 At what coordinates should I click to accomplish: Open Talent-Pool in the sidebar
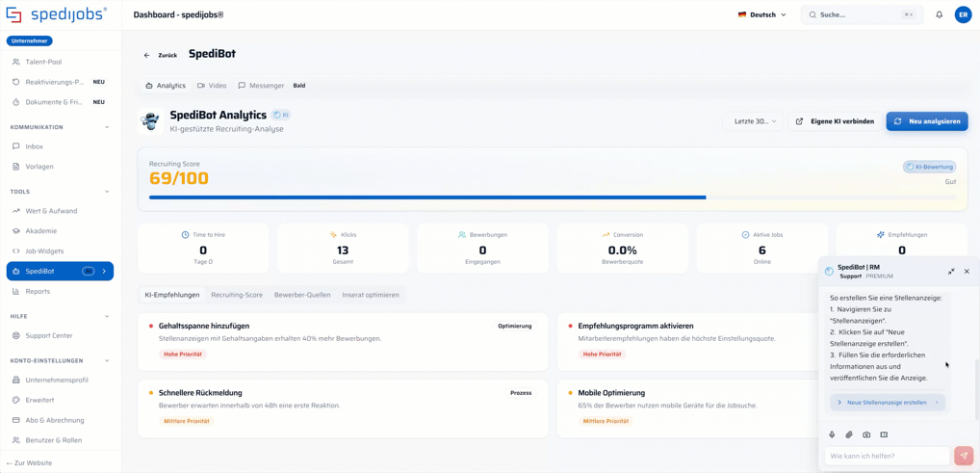60,62
